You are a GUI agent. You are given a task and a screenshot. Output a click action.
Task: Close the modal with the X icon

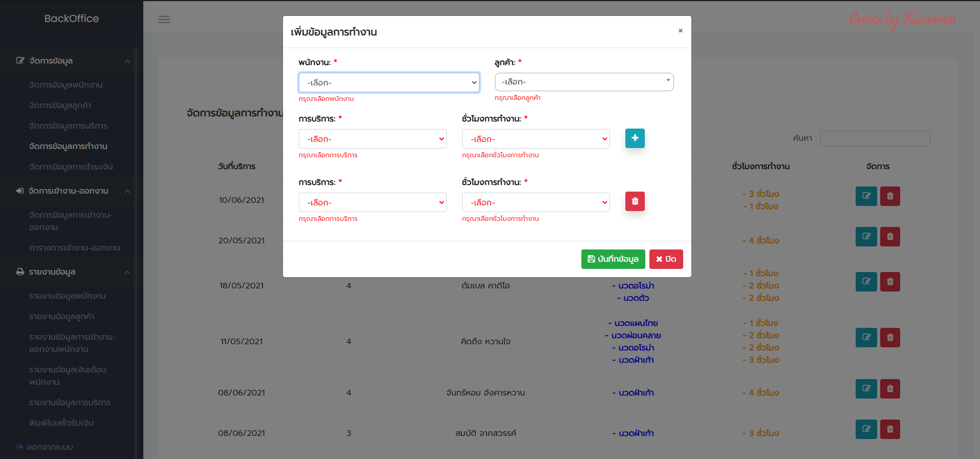(x=680, y=31)
